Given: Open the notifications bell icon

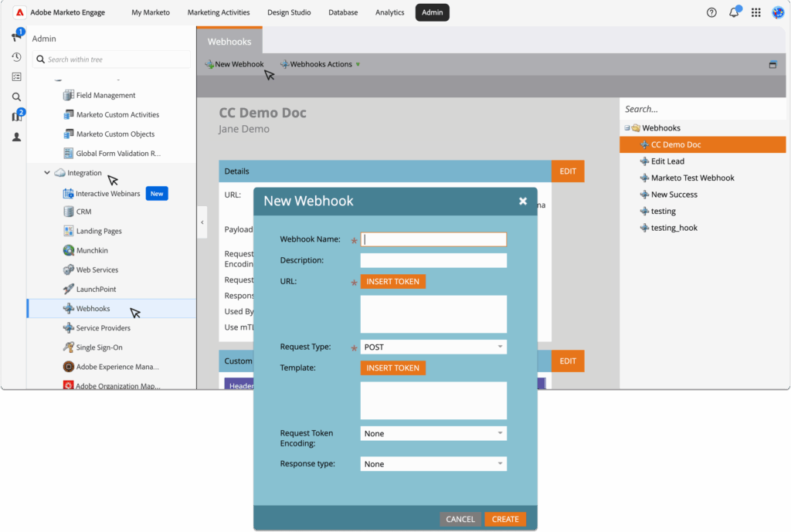Looking at the screenshot, I should point(734,12).
